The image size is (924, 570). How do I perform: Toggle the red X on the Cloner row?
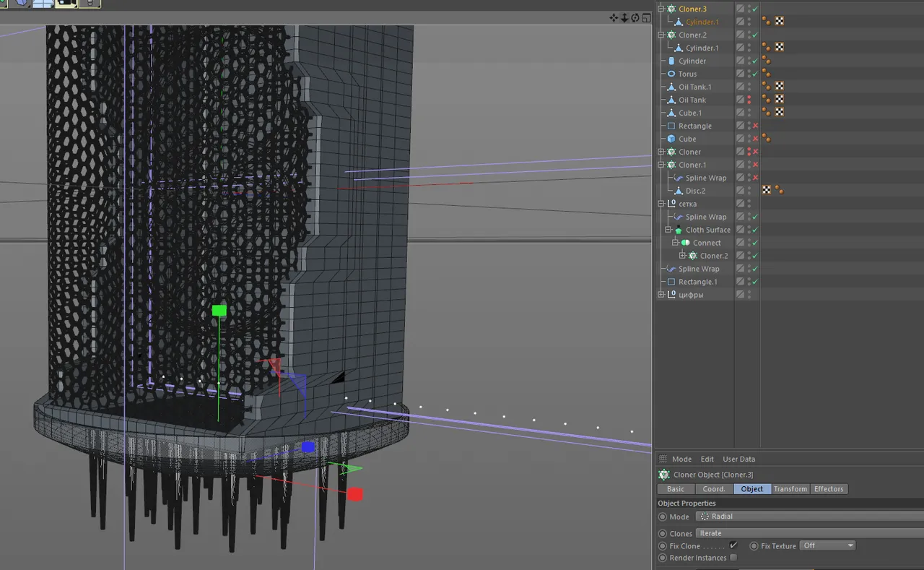755,152
